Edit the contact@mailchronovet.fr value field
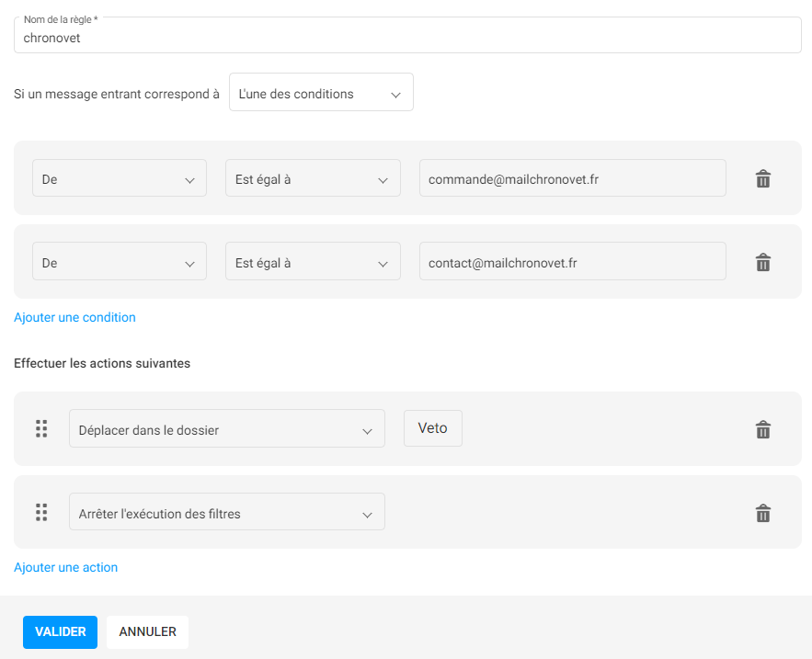The height and width of the screenshot is (659, 812). 573,261
